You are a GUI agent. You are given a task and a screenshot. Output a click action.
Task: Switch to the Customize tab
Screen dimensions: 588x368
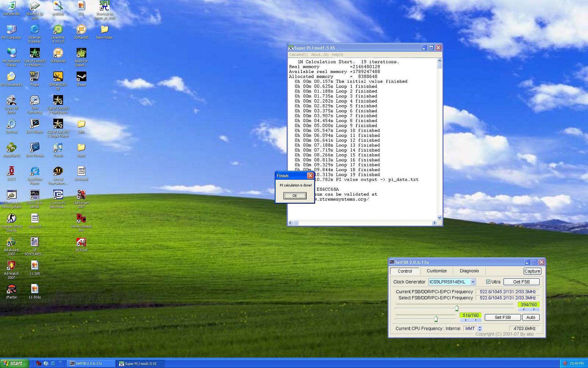(437, 271)
